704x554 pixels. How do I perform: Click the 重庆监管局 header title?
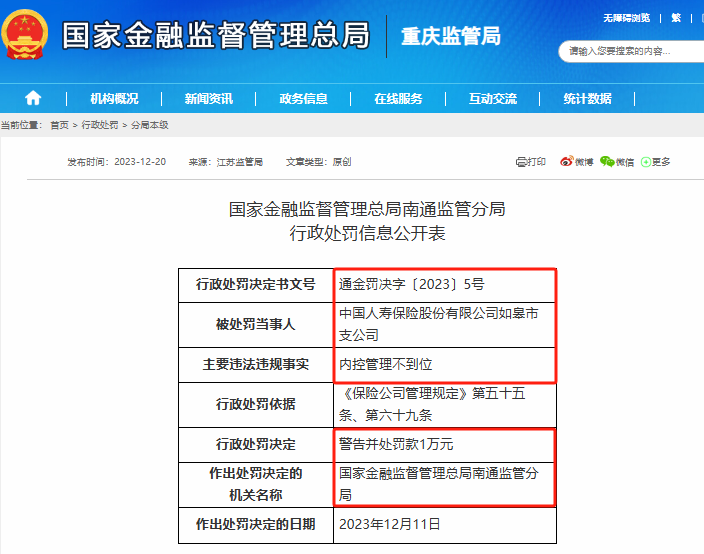point(451,36)
